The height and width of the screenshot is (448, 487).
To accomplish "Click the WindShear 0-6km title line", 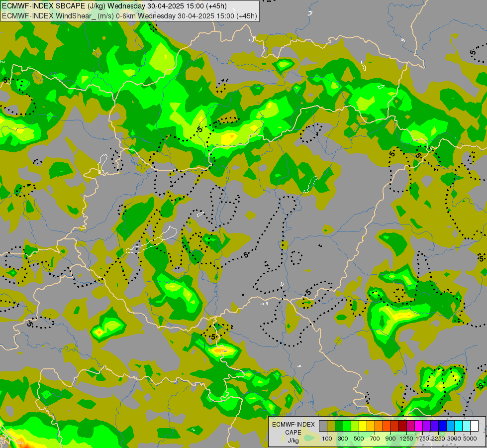I will pyautogui.click(x=129, y=16).
